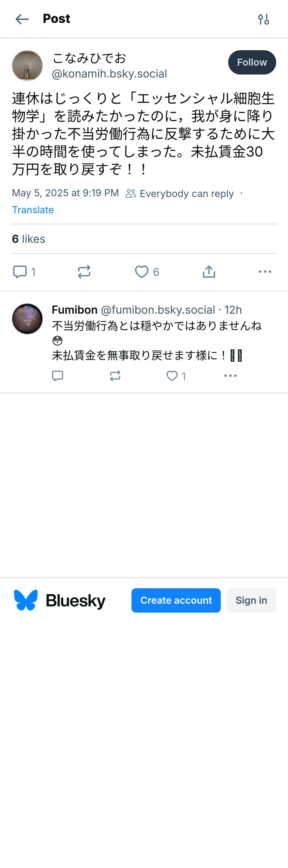The width and height of the screenshot is (288, 868).
Task: Open thread settings icon in header
Action: point(263,19)
